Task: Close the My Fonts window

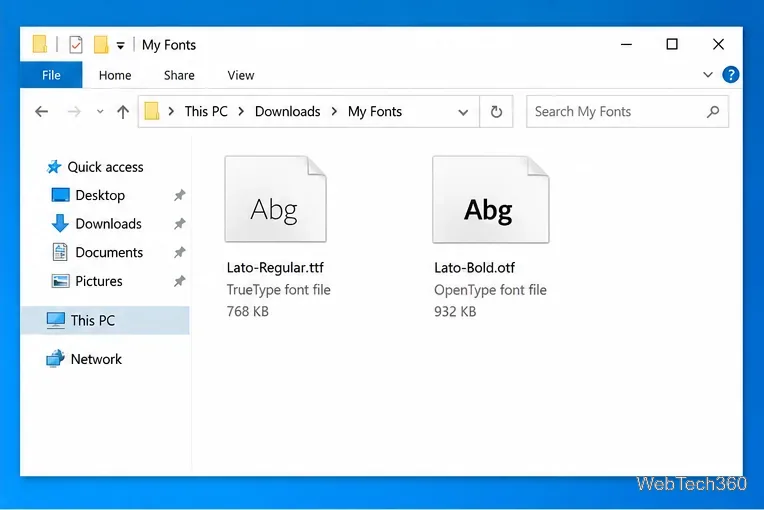Action: (718, 44)
